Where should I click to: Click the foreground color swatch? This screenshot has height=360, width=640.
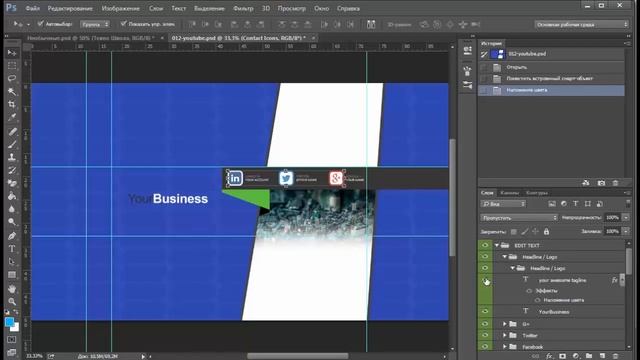pyautogui.click(x=9, y=322)
